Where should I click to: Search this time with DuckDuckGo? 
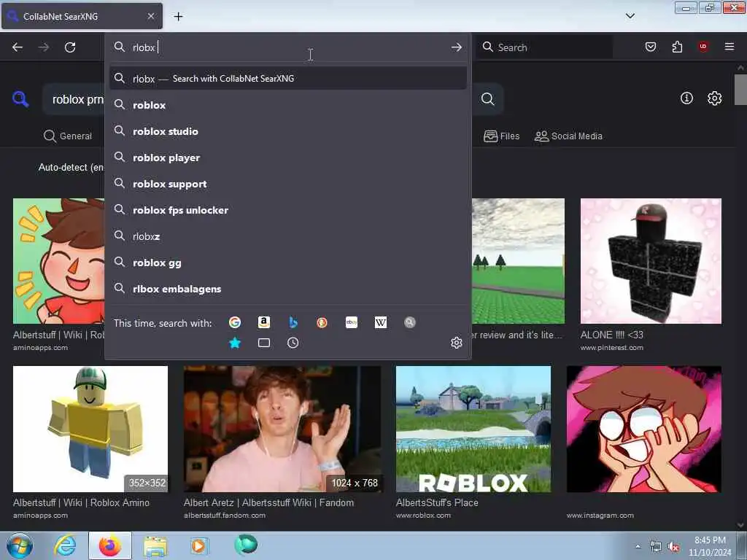[322, 322]
